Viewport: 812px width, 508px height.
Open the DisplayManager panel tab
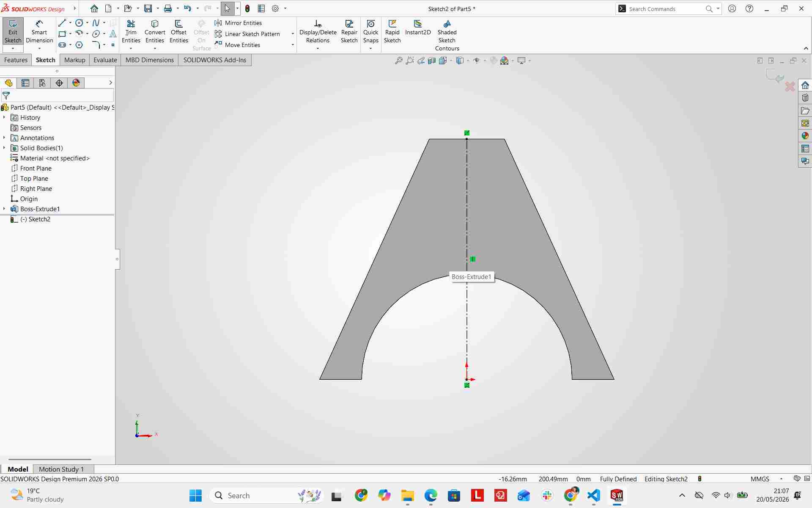tap(76, 83)
